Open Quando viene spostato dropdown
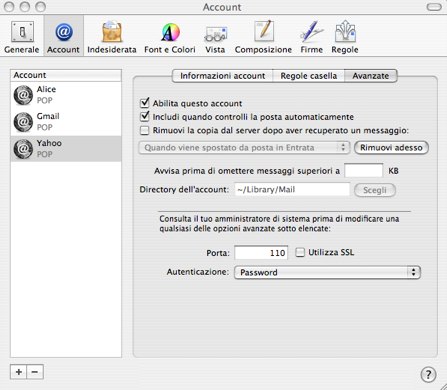 tap(244, 148)
